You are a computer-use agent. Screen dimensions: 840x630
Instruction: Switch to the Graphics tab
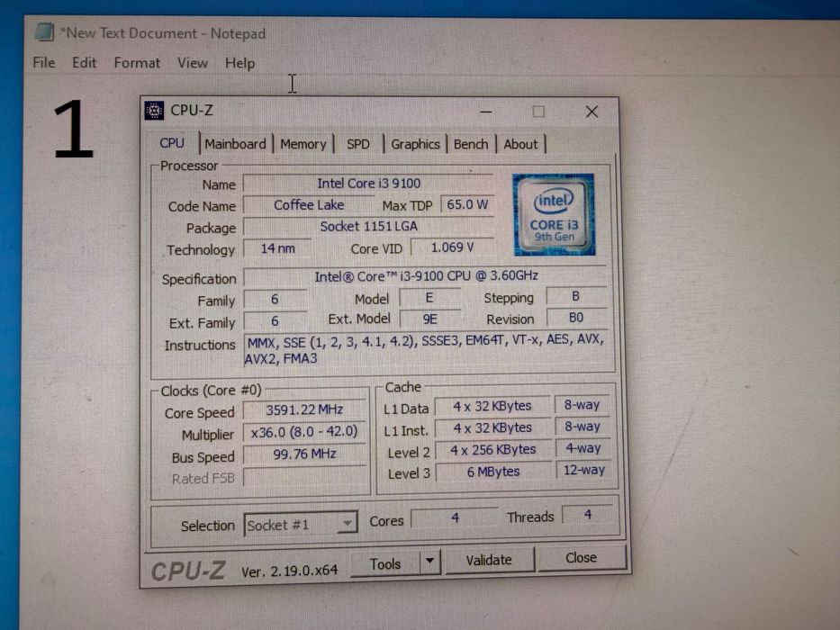coord(415,144)
